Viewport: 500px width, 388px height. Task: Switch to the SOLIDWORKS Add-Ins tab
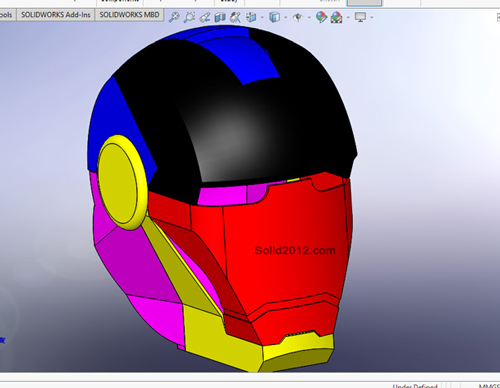tap(56, 15)
